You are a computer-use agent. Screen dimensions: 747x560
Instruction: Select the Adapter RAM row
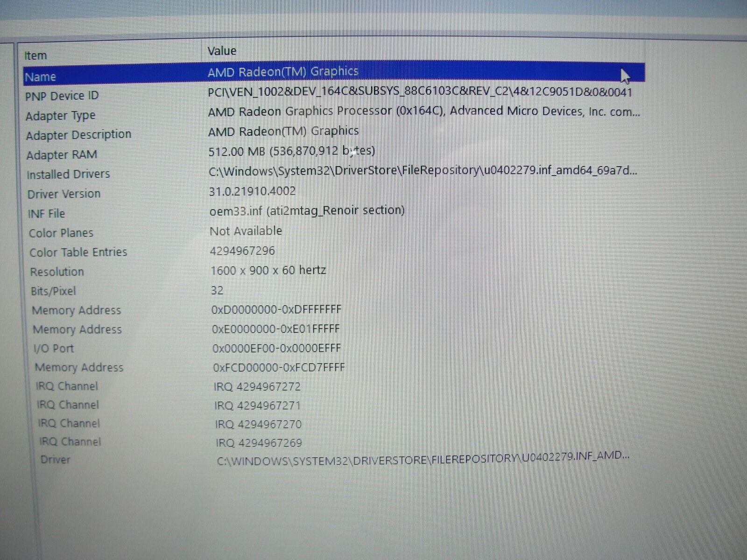332,153
